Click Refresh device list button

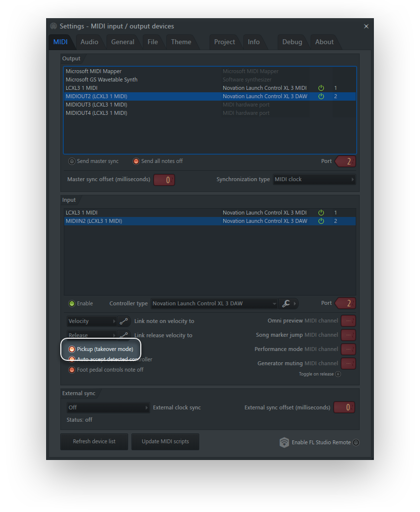click(94, 442)
